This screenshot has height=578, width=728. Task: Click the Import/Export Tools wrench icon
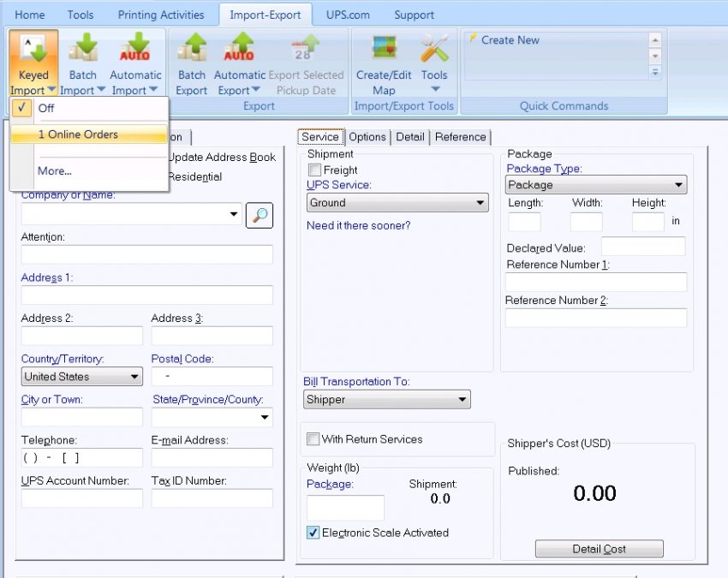[434, 47]
